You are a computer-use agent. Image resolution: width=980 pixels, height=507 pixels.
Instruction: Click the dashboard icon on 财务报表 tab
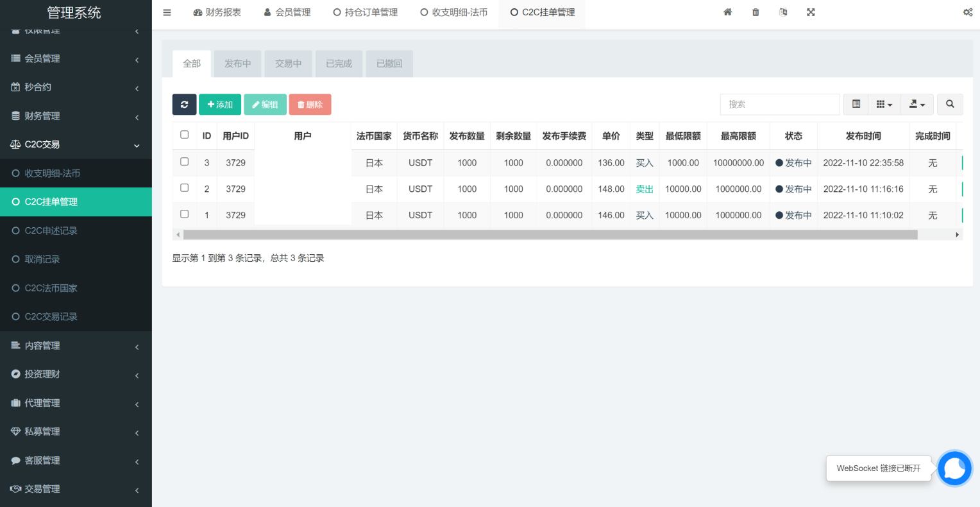click(x=198, y=12)
